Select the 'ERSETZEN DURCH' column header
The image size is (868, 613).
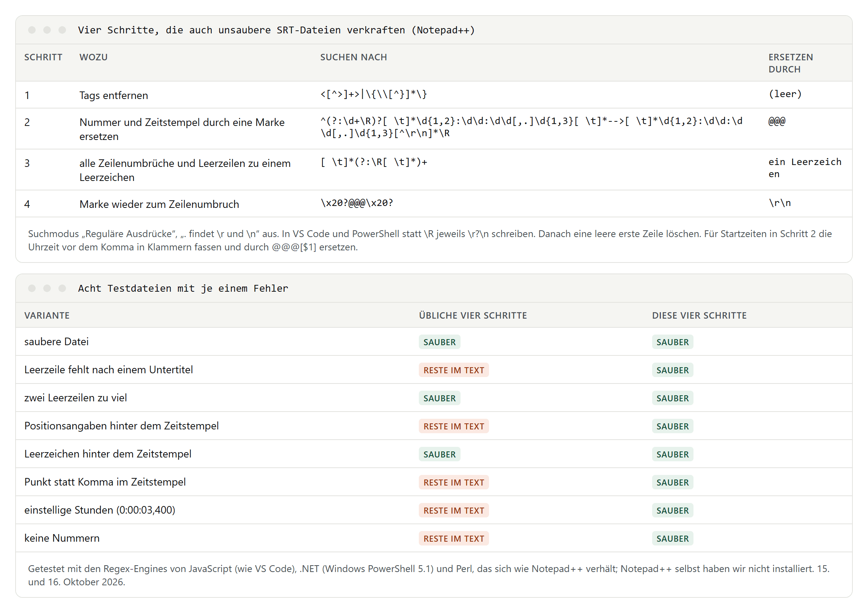(x=791, y=63)
